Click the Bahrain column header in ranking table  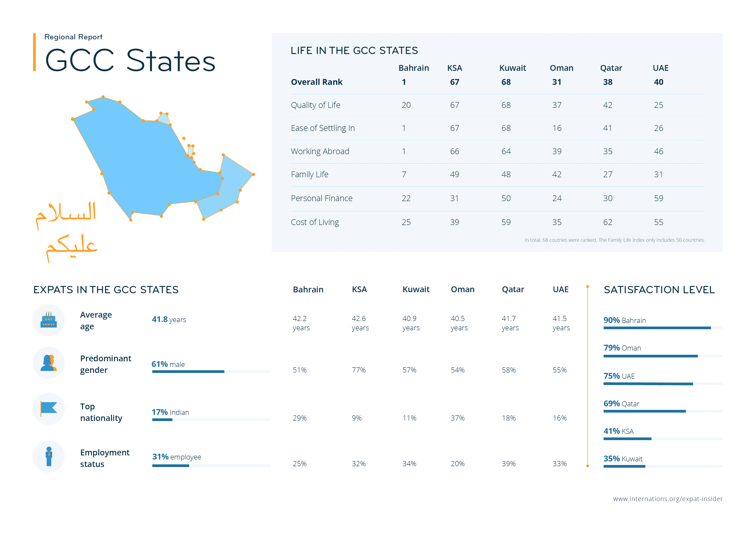414,68
